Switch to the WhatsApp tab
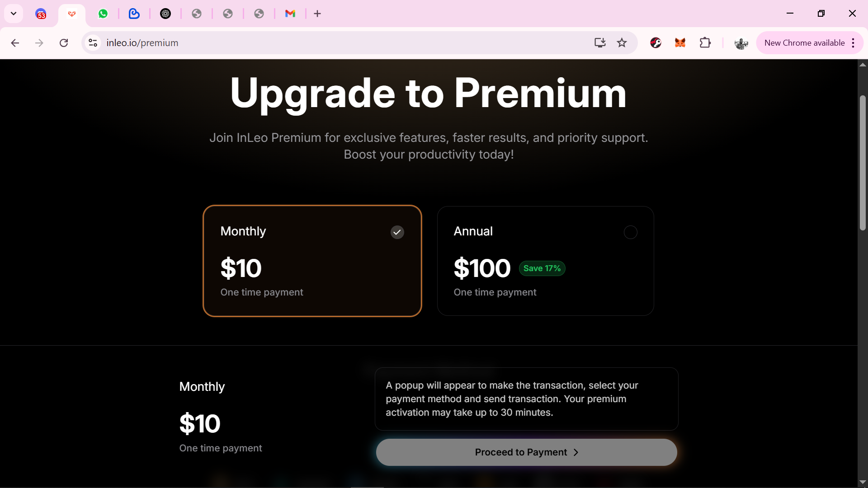The height and width of the screenshot is (488, 868). click(x=103, y=14)
